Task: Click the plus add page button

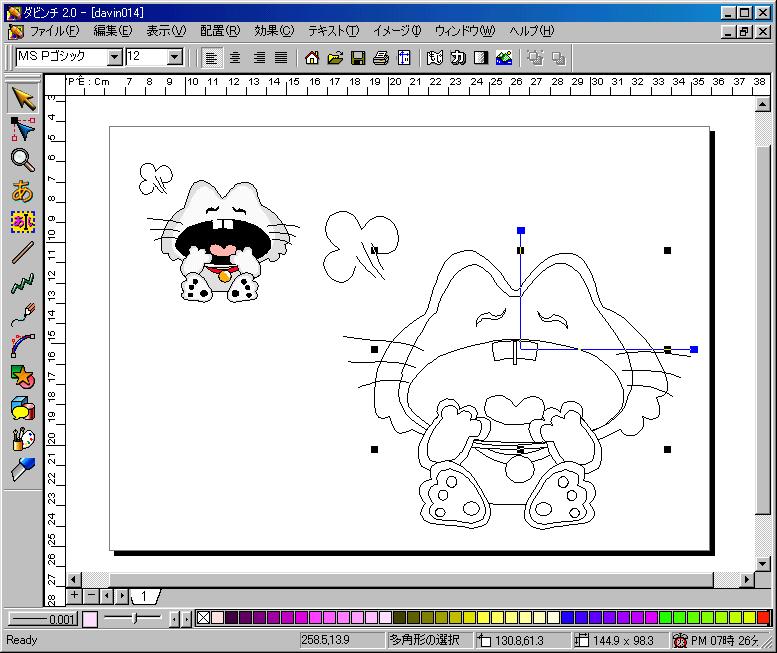Action: (74, 595)
